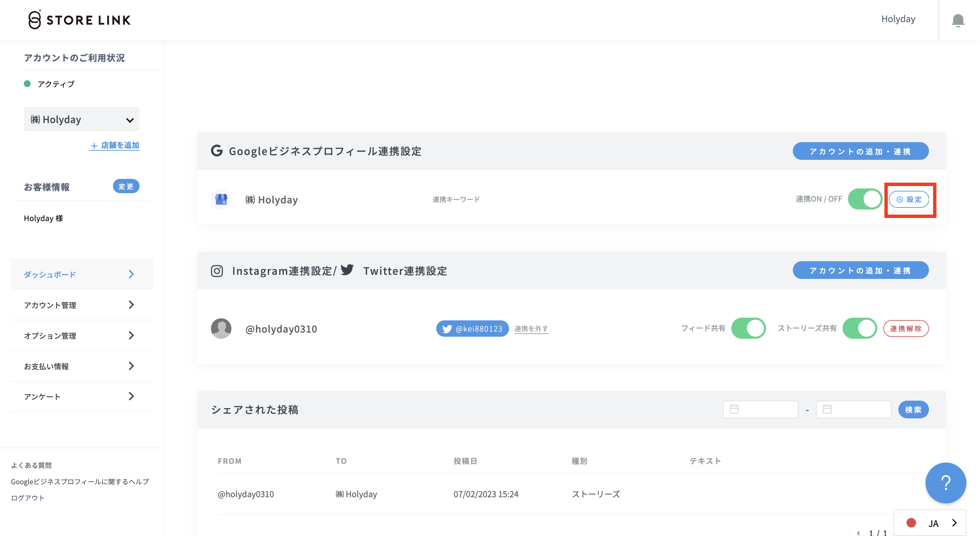Click the ㈱ Holyday cell in TO column

pyautogui.click(x=356, y=494)
